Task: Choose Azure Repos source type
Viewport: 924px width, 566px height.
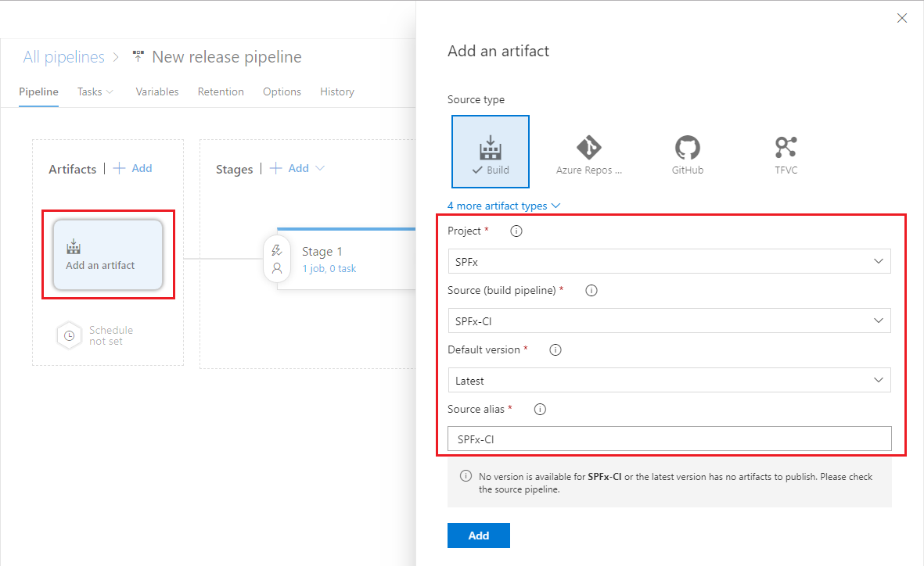Action: point(588,153)
